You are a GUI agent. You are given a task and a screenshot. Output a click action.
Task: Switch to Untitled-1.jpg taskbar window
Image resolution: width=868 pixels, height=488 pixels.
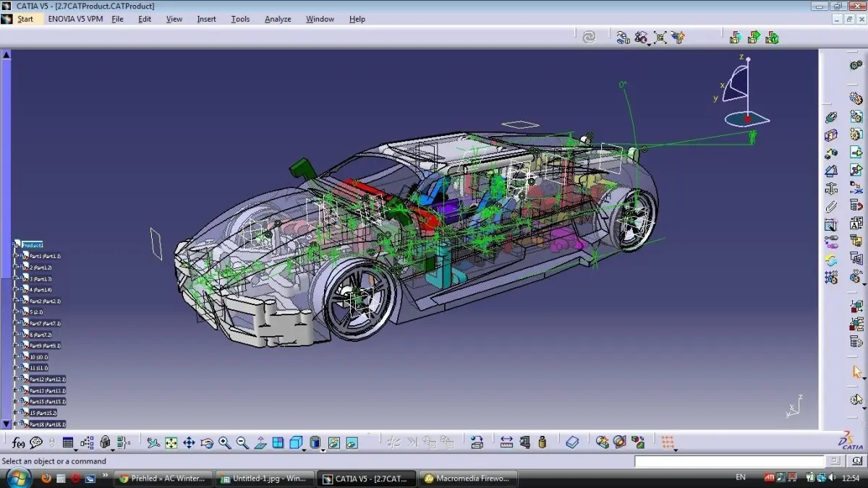click(265, 478)
